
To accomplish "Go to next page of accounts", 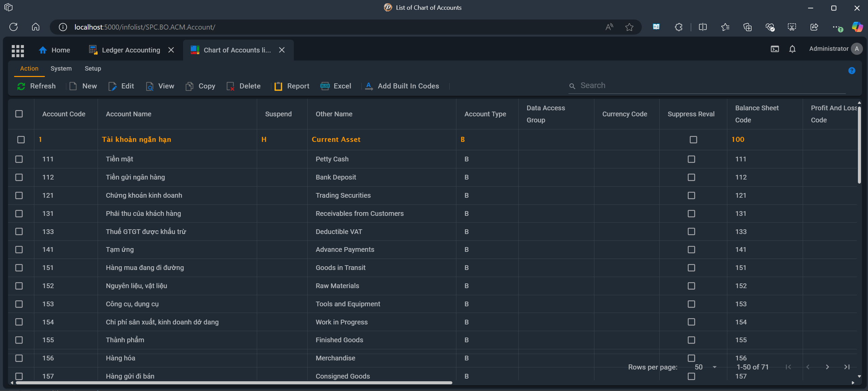I will pos(827,367).
